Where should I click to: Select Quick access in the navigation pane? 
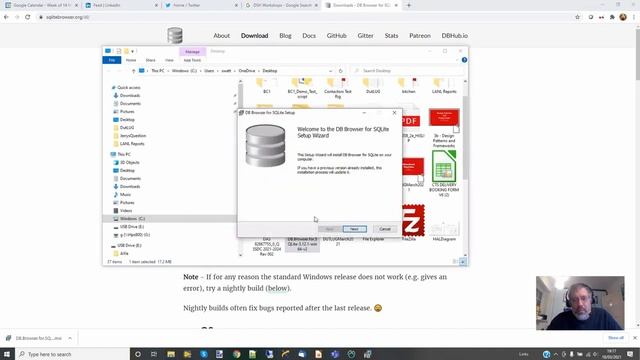129,87
